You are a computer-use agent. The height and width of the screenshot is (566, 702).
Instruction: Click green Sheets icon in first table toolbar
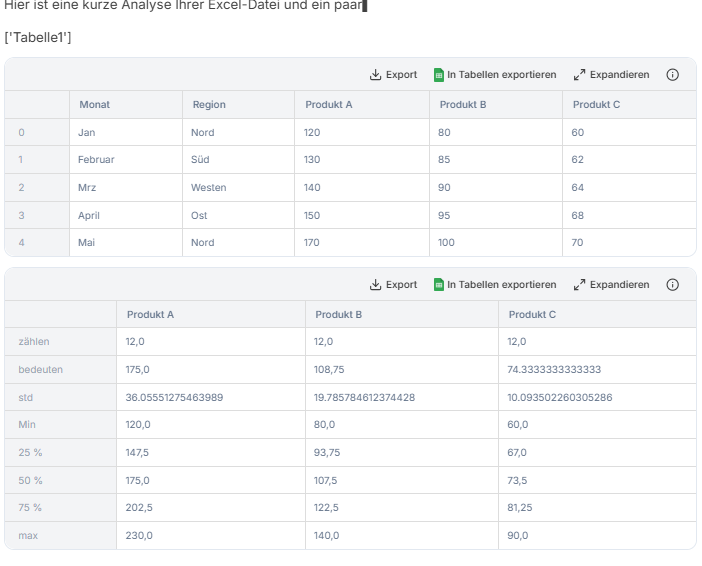pyautogui.click(x=439, y=75)
